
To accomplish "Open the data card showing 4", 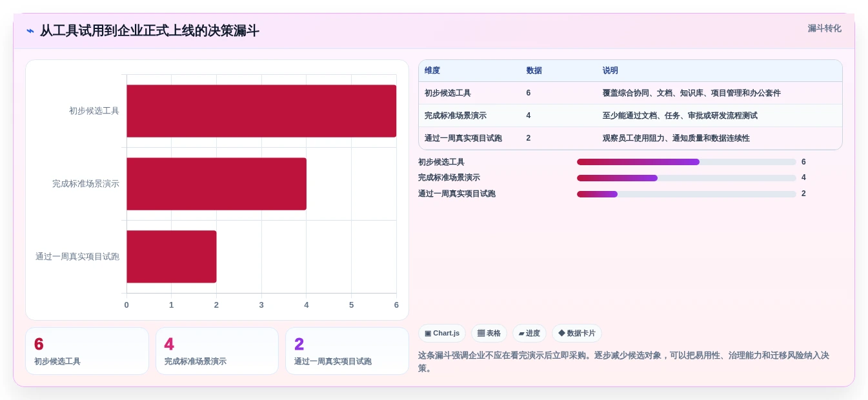I will coord(217,351).
